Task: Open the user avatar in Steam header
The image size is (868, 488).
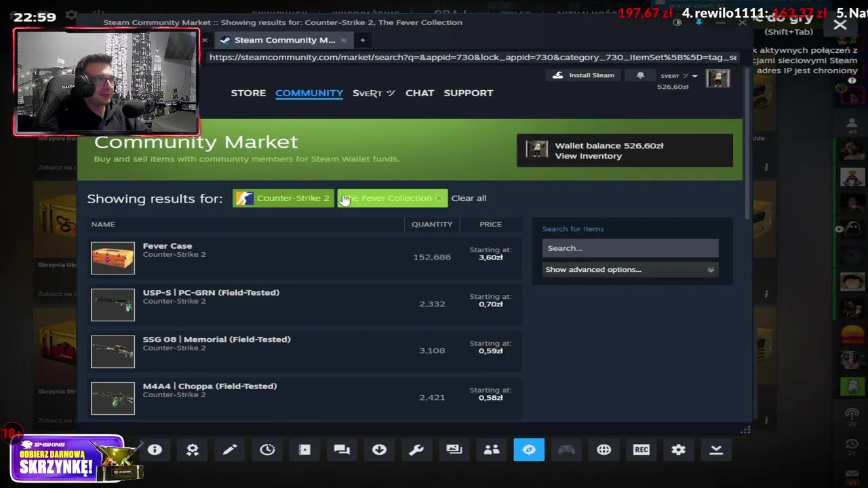Action: point(717,78)
